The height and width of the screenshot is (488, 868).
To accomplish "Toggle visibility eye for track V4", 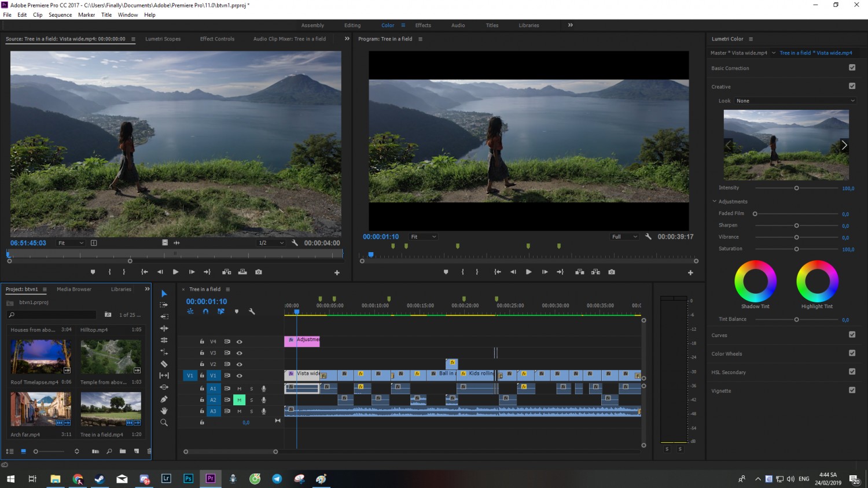I will (239, 342).
